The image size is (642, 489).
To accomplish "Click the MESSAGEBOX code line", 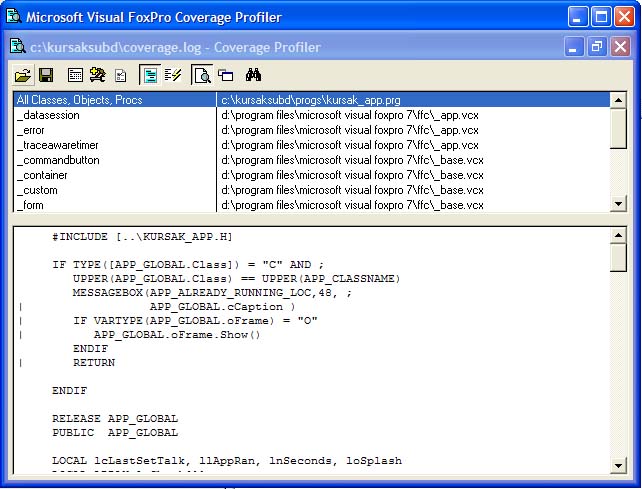I will 212,293.
